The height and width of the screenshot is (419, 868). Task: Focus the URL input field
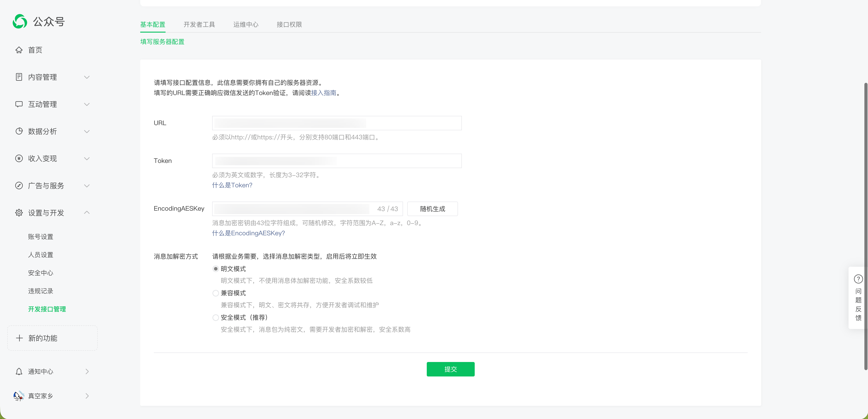[337, 123]
